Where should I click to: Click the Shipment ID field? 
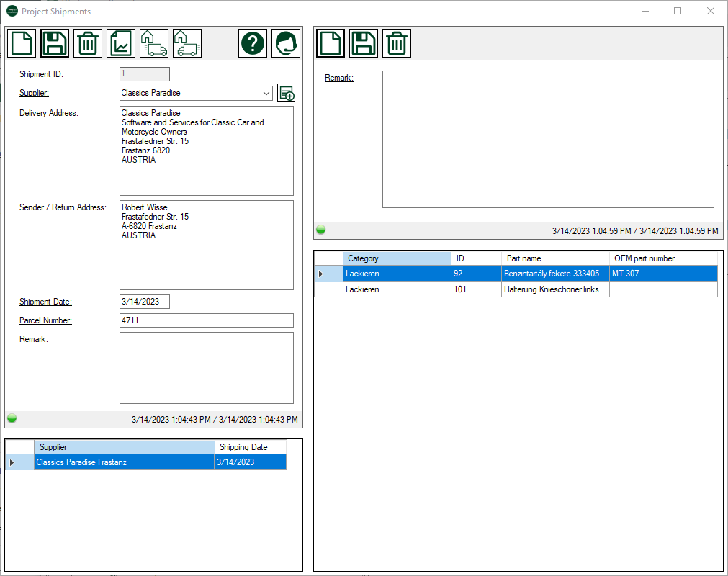(x=145, y=73)
